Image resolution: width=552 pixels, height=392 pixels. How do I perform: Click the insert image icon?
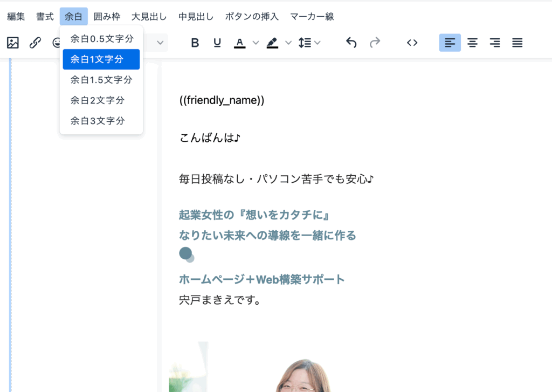[13, 43]
